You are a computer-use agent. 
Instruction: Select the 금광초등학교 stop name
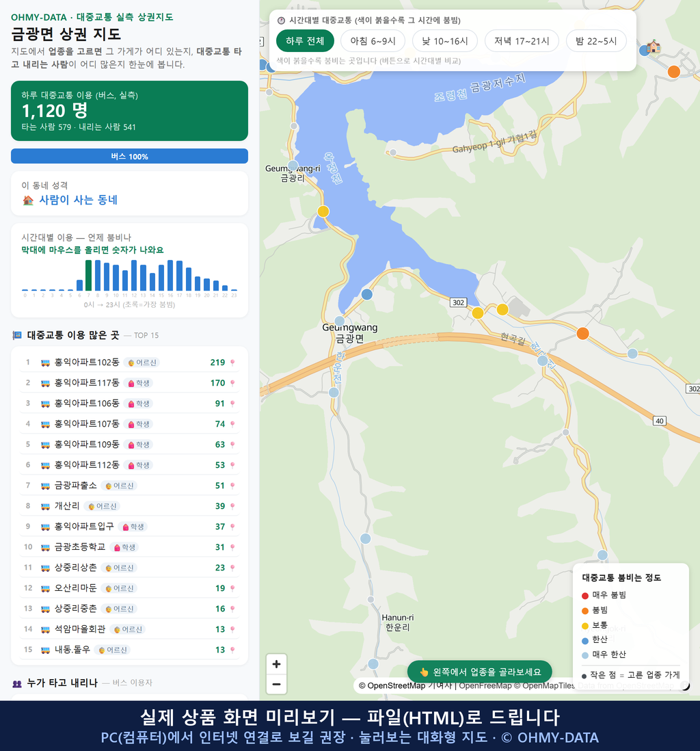pyautogui.click(x=80, y=547)
